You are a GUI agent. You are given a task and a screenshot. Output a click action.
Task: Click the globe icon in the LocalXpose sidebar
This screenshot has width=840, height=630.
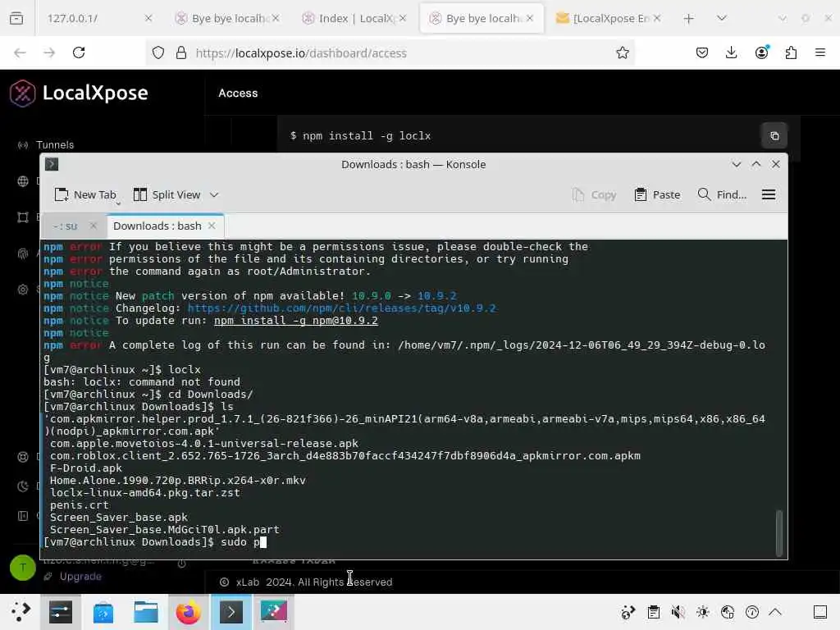(22, 181)
